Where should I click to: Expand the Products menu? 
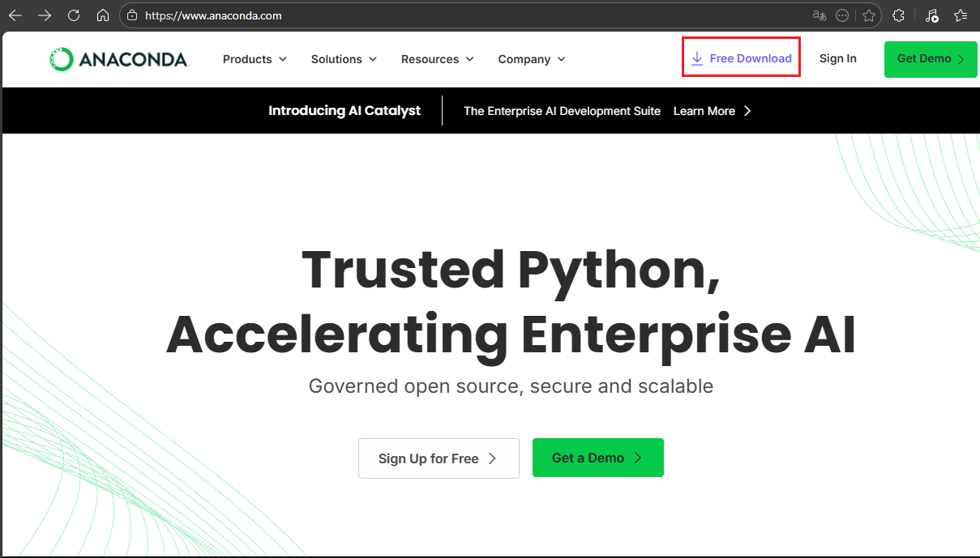[x=255, y=59]
